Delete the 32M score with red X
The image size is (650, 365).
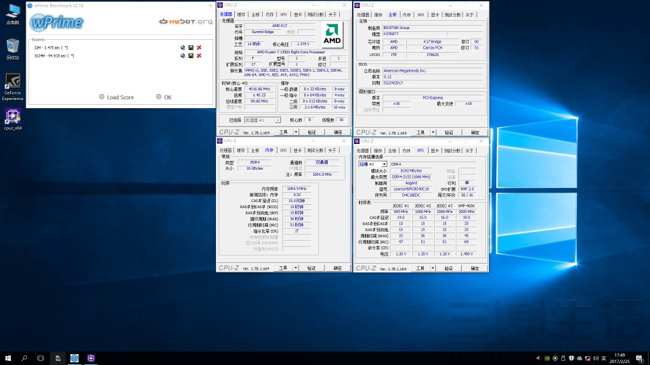point(199,48)
